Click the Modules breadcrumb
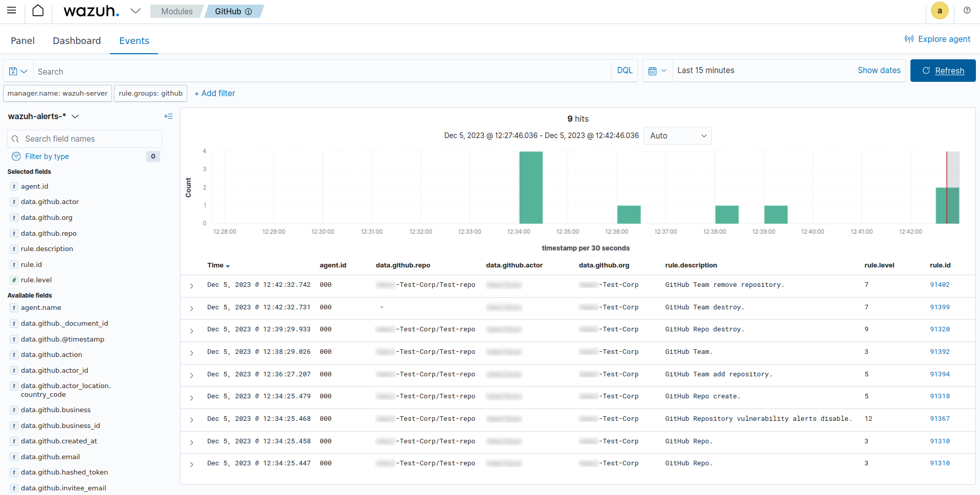The width and height of the screenshot is (980, 495). click(x=176, y=11)
